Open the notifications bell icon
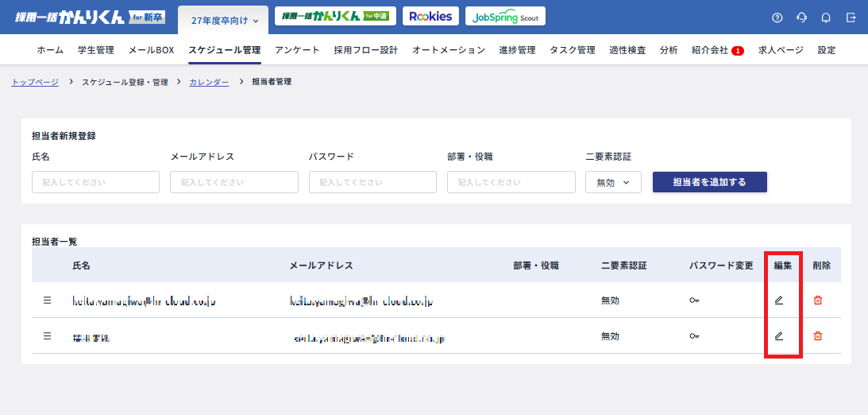 [826, 17]
